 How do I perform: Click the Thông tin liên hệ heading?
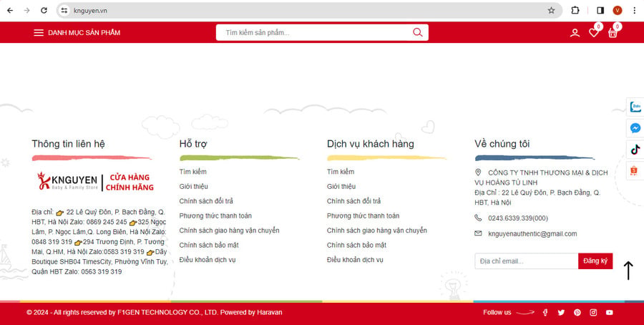tap(68, 144)
